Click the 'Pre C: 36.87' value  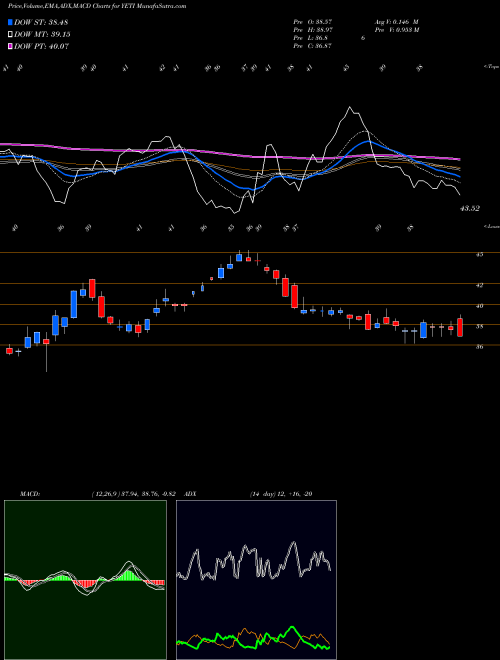(x=313, y=46)
